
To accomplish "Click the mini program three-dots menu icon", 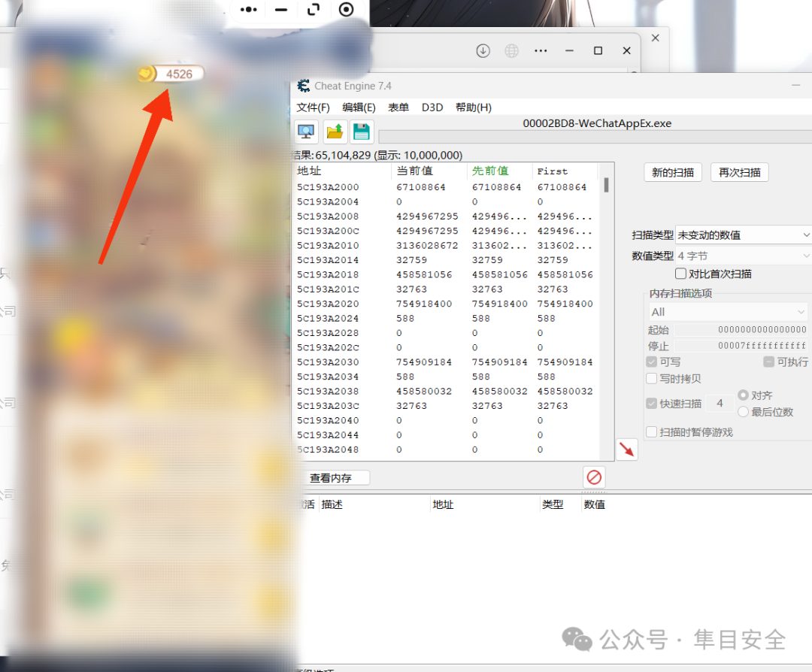I will click(249, 9).
